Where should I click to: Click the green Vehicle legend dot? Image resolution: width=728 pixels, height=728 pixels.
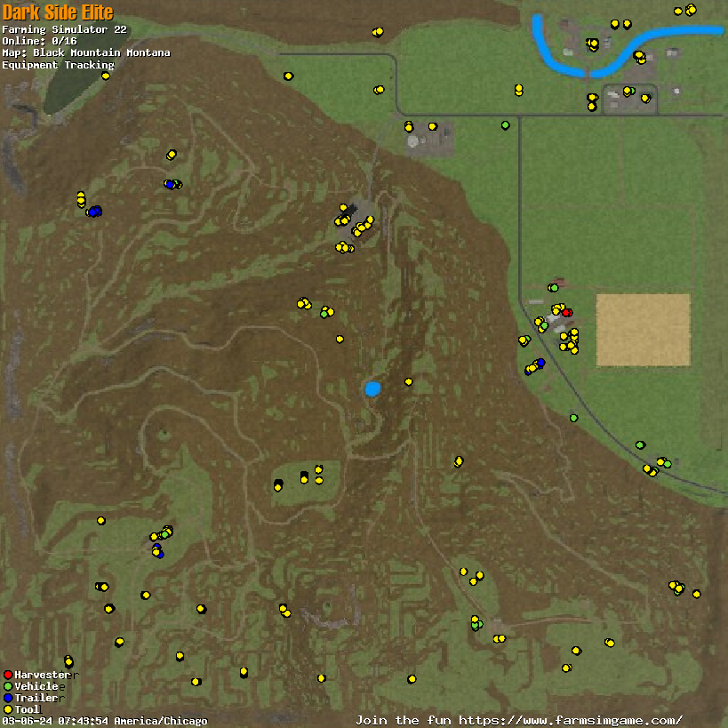coord(8,687)
